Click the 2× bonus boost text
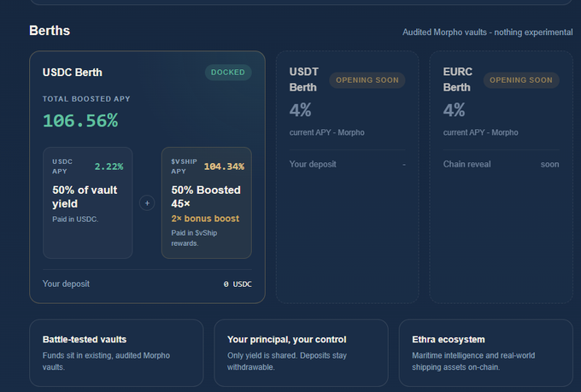The image size is (581, 392). 205,219
